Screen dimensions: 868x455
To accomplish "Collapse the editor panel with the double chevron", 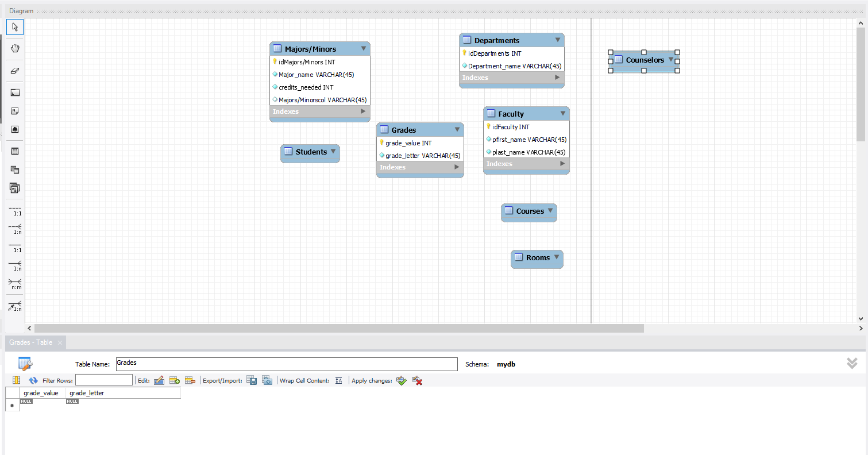I will pyautogui.click(x=852, y=363).
